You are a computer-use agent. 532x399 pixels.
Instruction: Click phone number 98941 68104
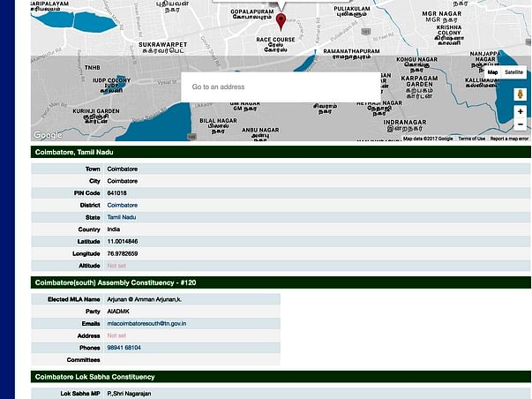pos(124,348)
